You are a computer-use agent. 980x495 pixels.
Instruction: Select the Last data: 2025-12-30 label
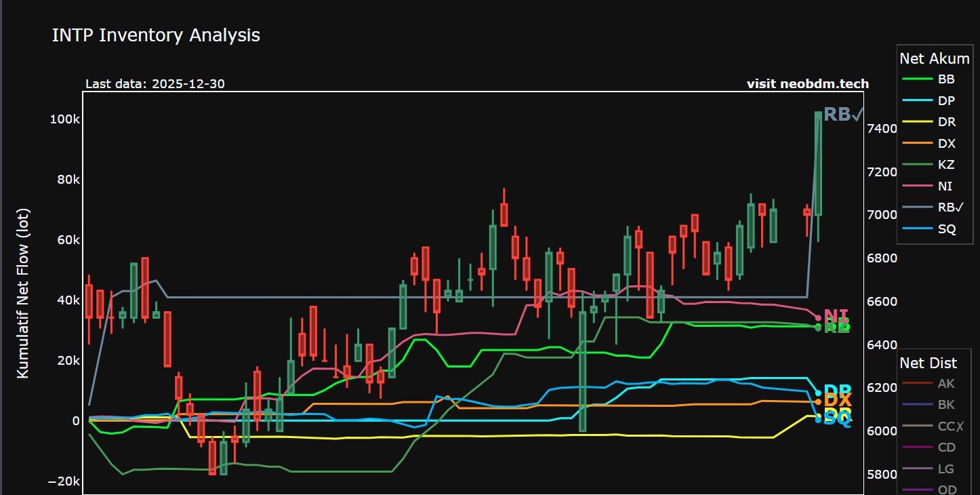click(155, 84)
